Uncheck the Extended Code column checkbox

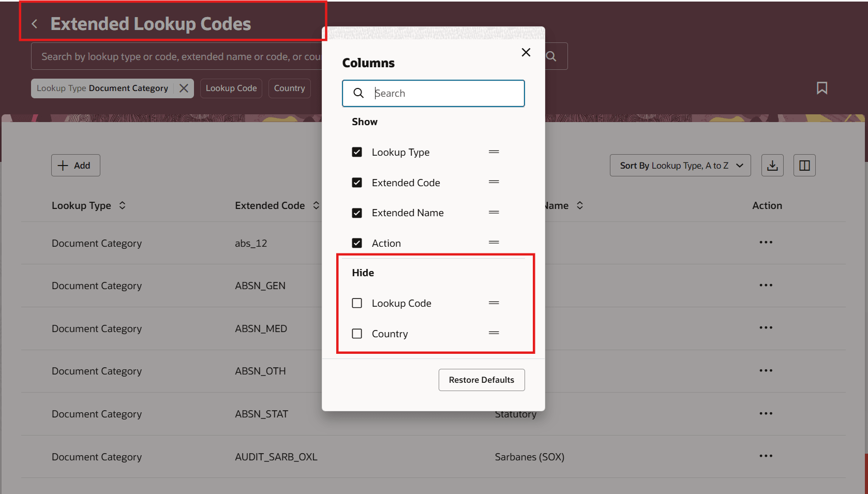357,183
